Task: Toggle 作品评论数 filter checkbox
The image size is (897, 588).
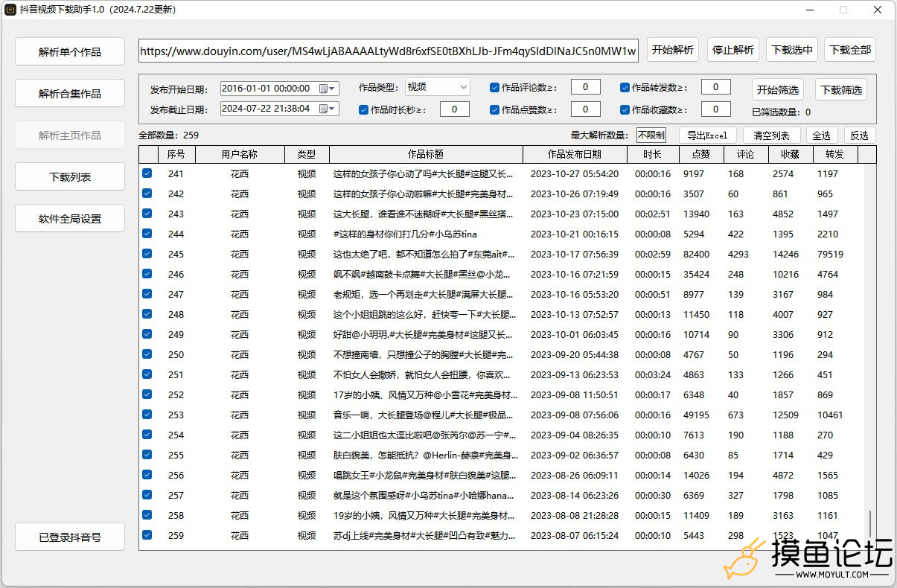Action: 494,87
